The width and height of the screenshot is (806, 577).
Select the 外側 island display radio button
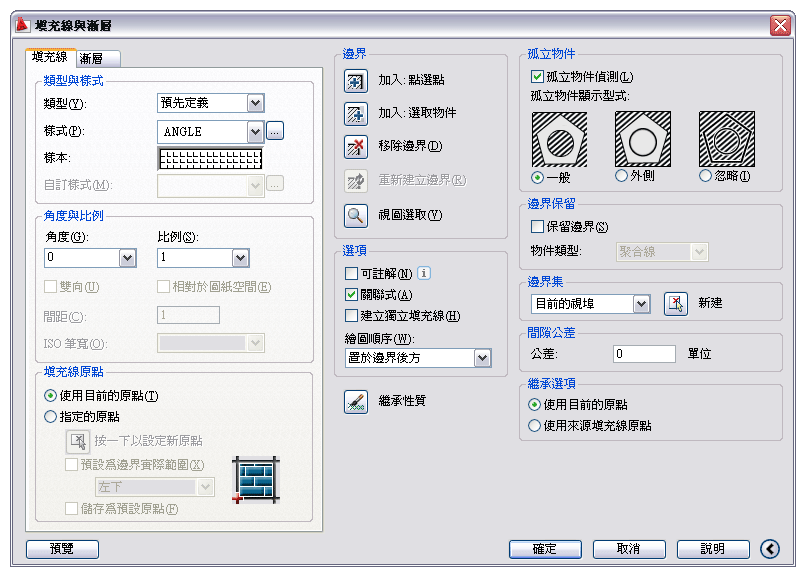tap(621, 176)
